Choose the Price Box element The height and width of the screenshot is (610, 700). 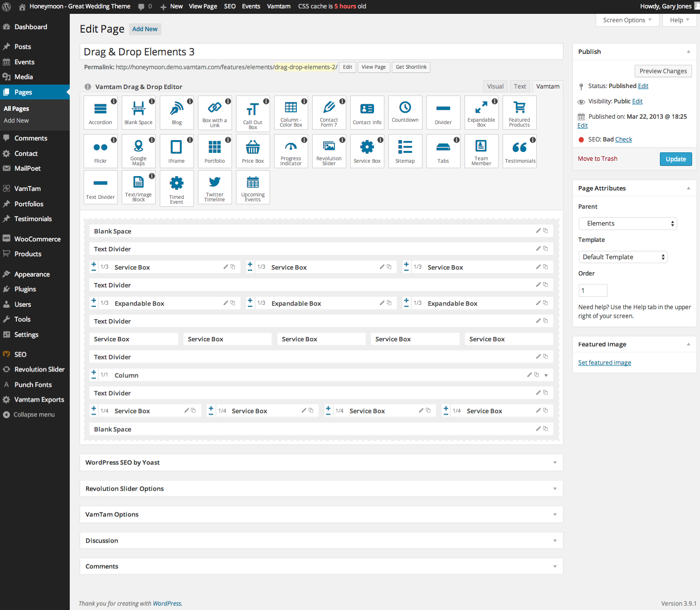[253, 151]
